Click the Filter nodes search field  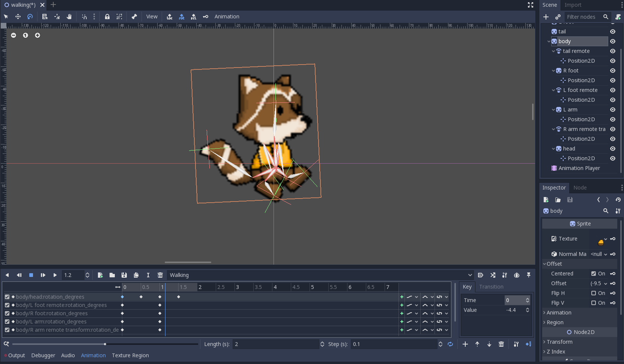[587, 17]
